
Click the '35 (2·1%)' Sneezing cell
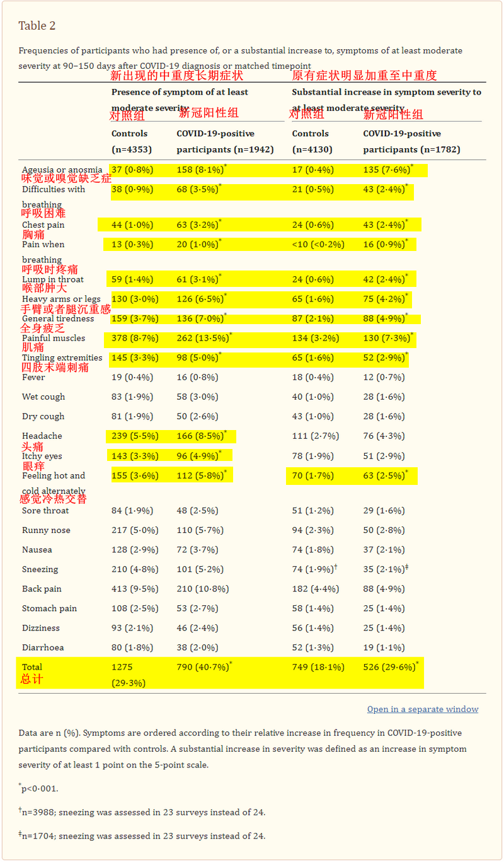coord(384,569)
